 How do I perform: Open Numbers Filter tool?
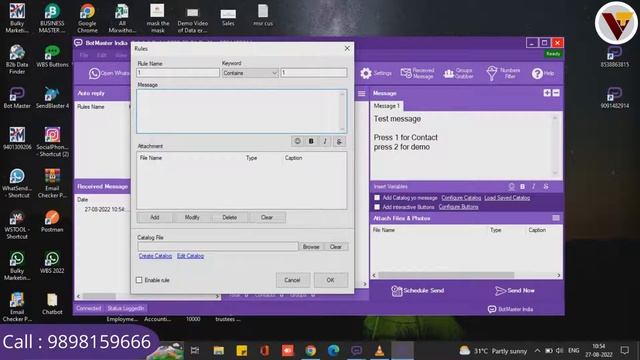(503, 73)
